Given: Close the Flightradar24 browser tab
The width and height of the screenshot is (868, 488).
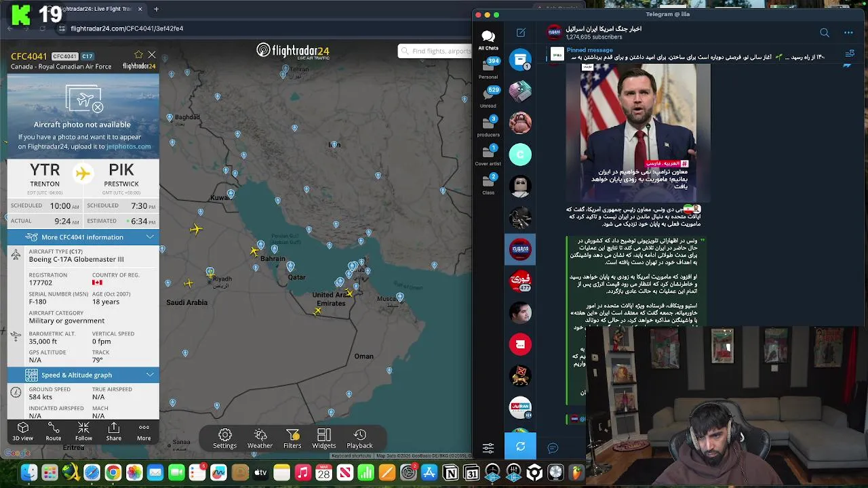Looking at the screenshot, I should (140, 9).
